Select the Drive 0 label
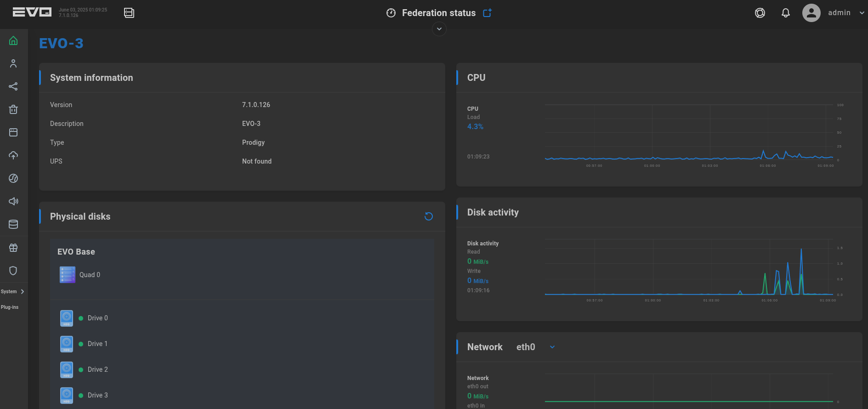Viewport: 868px width, 409px height. (98, 318)
